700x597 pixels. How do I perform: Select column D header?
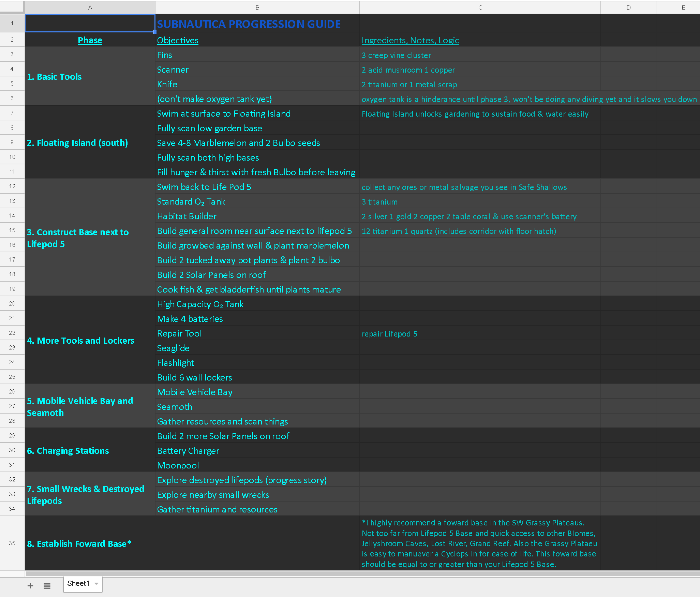click(628, 8)
